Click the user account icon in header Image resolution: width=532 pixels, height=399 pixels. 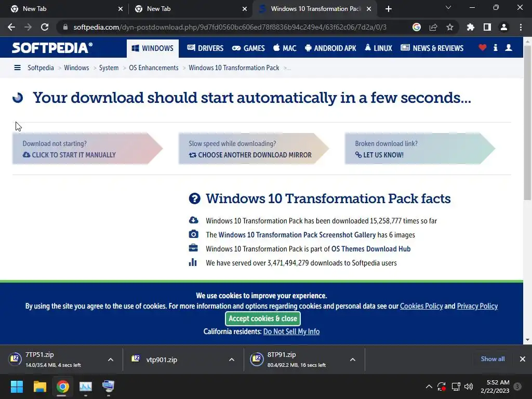[509, 47]
